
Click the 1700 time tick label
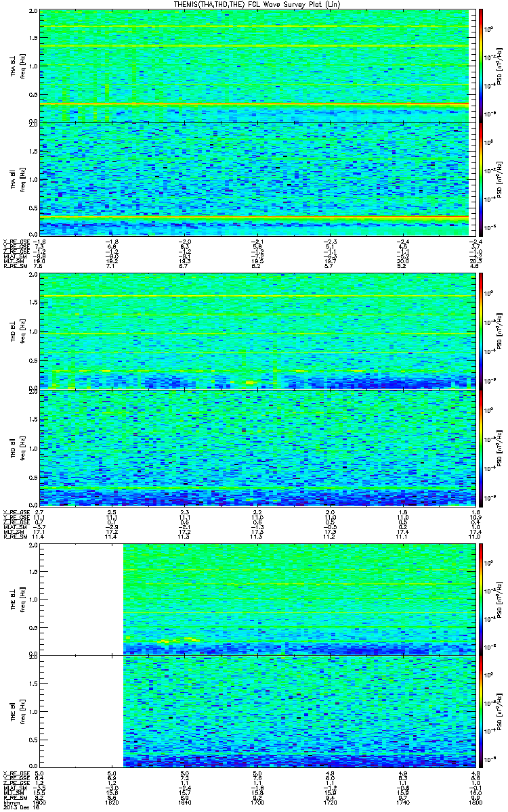[x=257, y=802]
